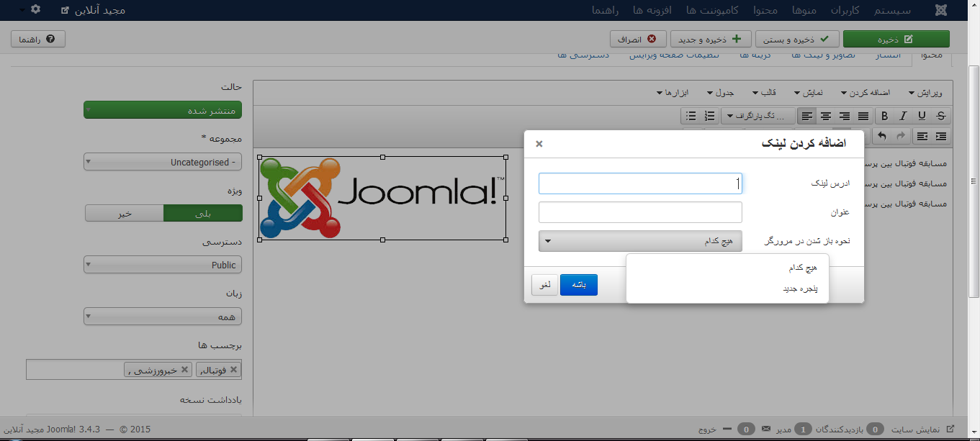Viewport: 980px width, 441px height.
Task: Choose پنجره جدید from the open list
Action: coord(727,288)
